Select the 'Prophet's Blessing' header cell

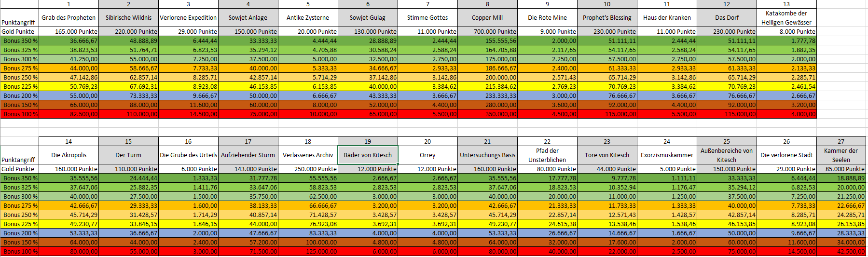pos(607,18)
